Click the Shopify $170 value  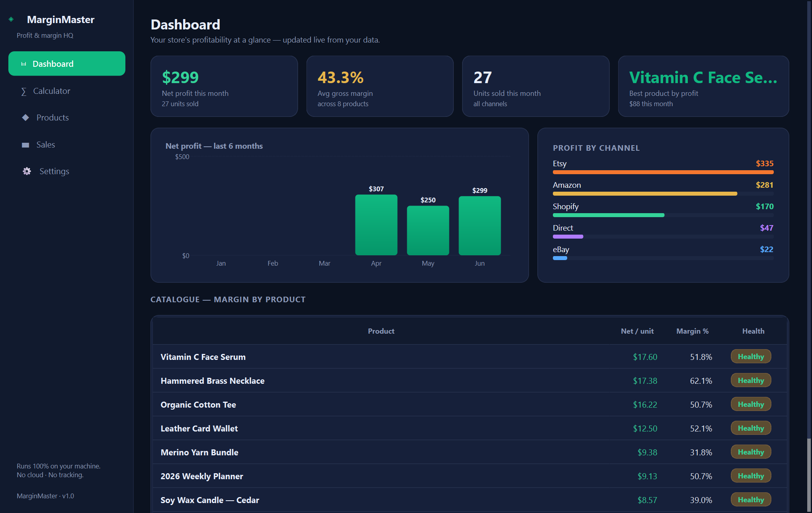tap(765, 206)
